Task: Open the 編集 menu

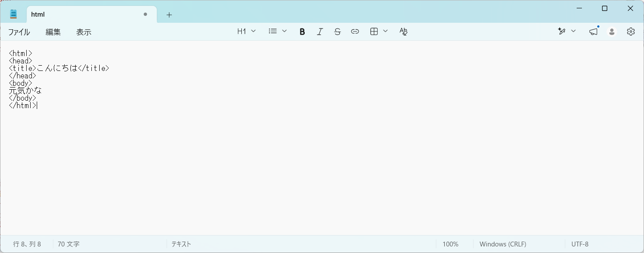Action: 53,32
